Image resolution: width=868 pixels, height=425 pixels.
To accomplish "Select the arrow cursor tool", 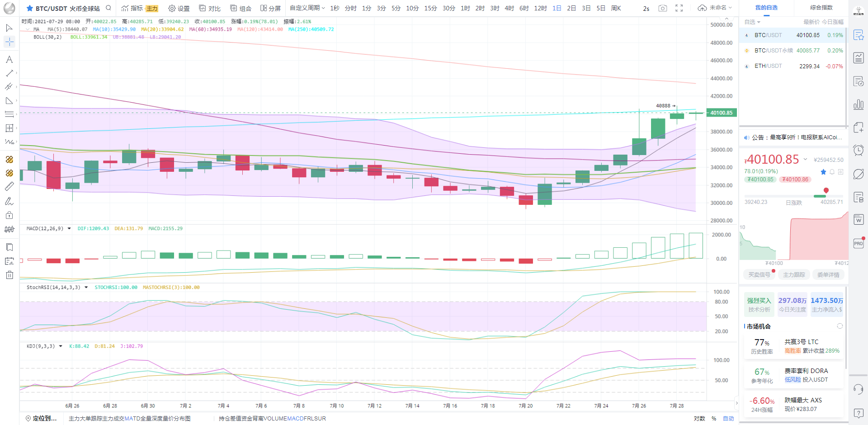I will [9, 28].
